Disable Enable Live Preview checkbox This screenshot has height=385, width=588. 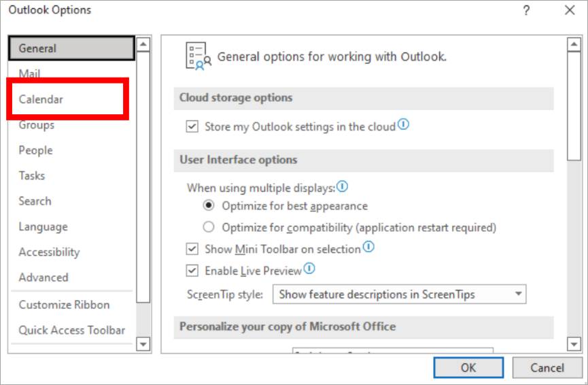(x=191, y=271)
